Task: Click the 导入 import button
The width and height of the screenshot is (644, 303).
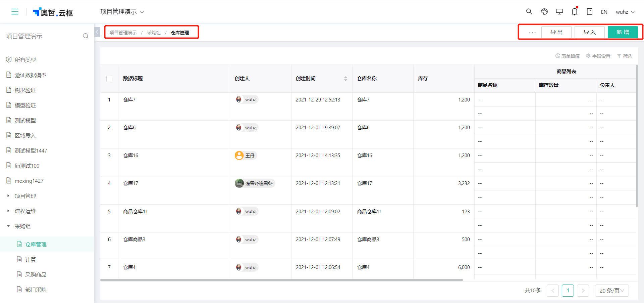Action: pyautogui.click(x=590, y=32)
